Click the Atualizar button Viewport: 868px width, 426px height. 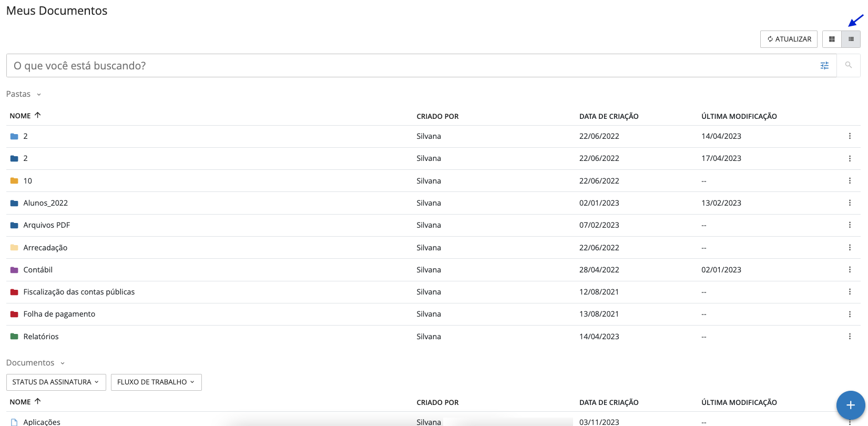pos(788,39)
